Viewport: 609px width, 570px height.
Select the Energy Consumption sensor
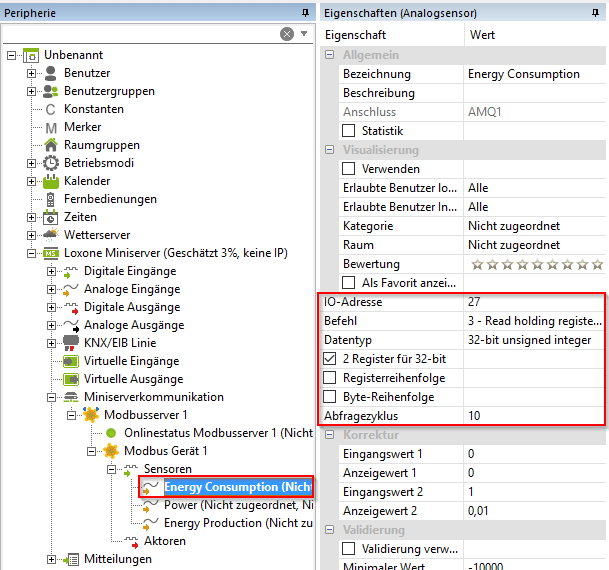coord(238,487)
